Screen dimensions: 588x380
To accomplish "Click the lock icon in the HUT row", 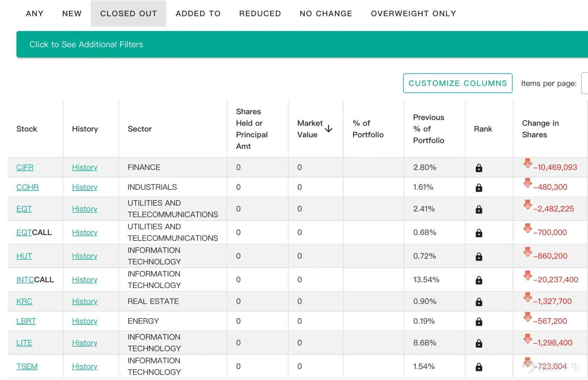I will click(478, 257).
